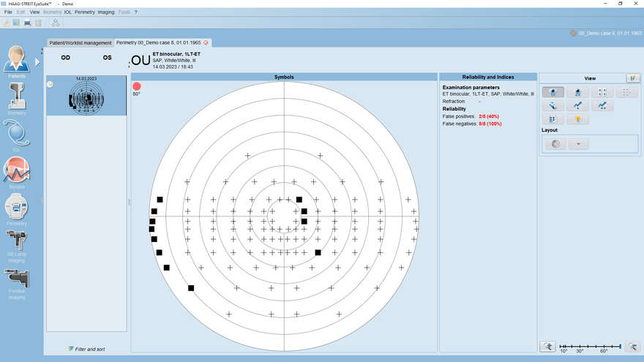Open the Perimetry menu
Viewport: 644px width, 362px height.
click(x=85, y=12)
